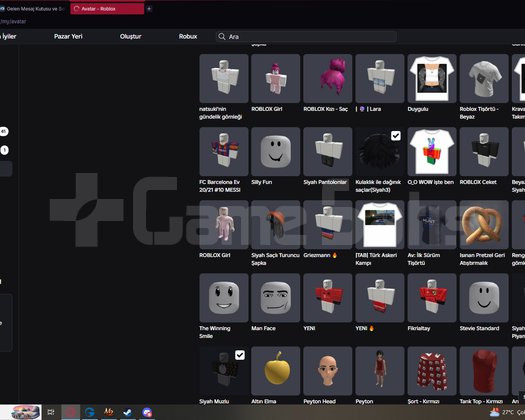
Task: Select the ROBLOX Kızı - Saç pink hair
Action: 328,78
